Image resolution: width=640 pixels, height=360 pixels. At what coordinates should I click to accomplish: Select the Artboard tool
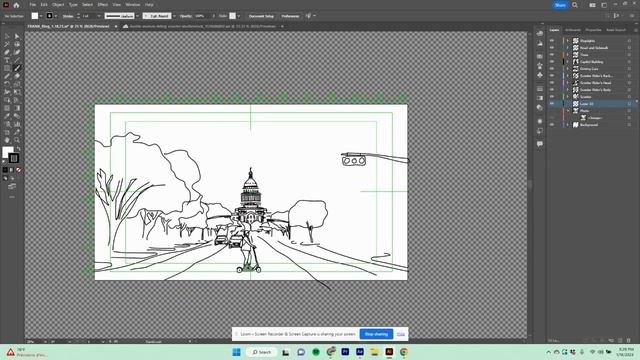coord(7,132)
